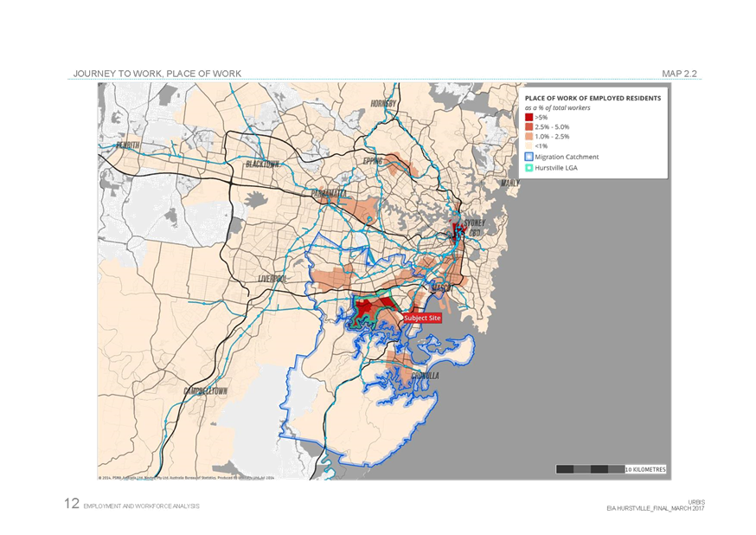Click the darkest red legend swatch

[529, 117]
